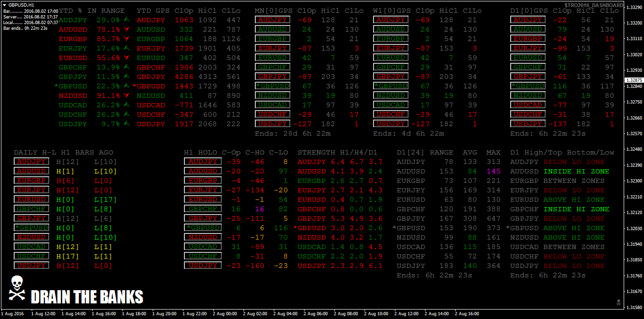Open the NZDUSD button in the D1[0]GPS column
Viewport: 644px width, 319px height.
tap(528, 95)
